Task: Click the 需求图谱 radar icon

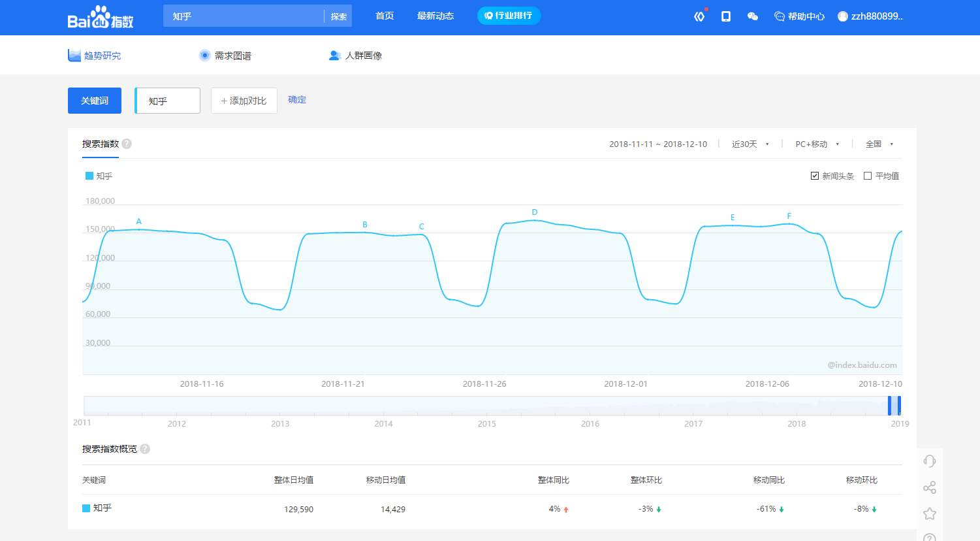Action: point(205,56)
